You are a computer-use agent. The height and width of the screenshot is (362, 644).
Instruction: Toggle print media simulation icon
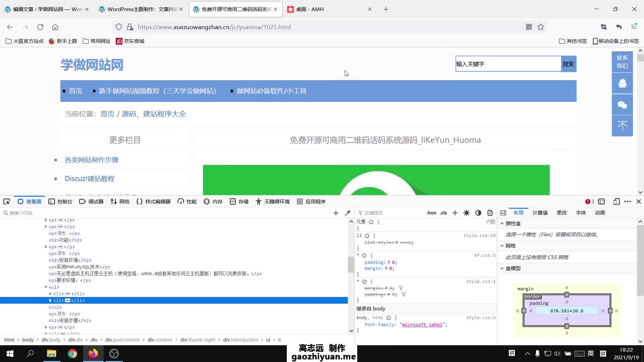(490, 213)
